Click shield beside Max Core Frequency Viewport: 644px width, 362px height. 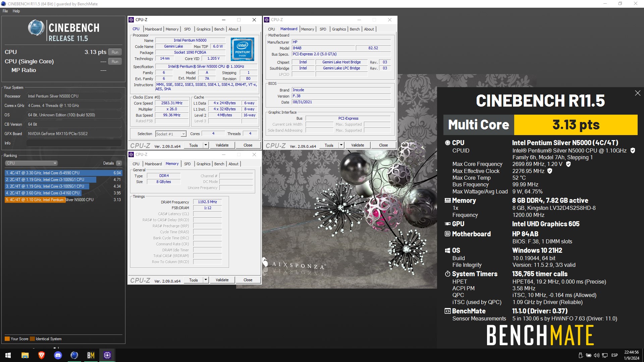tap(568, 164)
